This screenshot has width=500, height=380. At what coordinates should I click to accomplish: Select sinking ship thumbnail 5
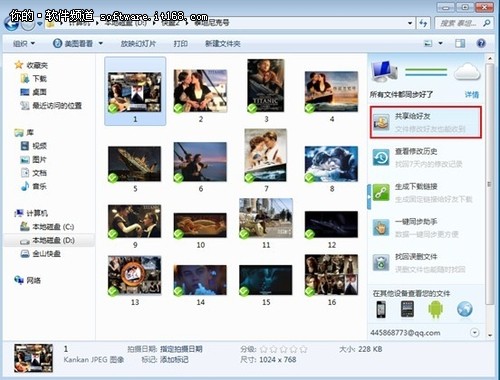point(134,164)
